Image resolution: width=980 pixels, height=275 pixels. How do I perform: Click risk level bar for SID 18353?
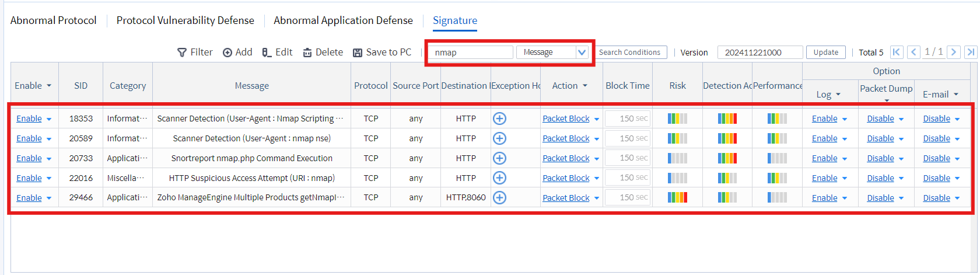coord(677,119)
